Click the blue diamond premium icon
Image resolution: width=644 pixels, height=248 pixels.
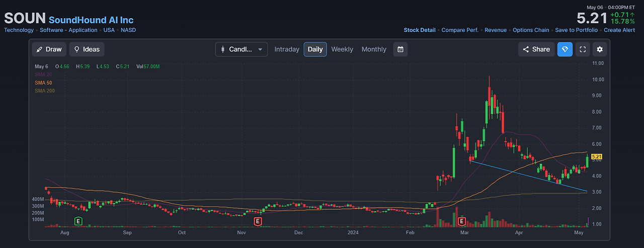pyautogui.click(x=565, y=49)
